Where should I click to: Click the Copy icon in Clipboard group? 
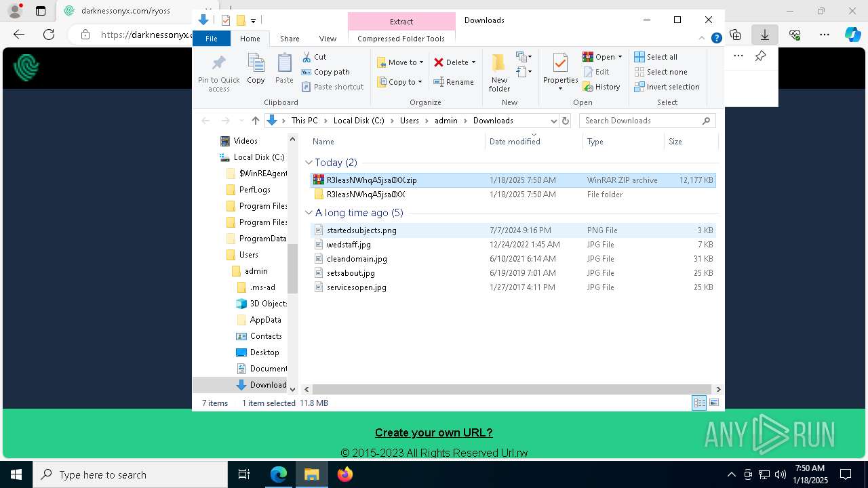coord(256,69)
